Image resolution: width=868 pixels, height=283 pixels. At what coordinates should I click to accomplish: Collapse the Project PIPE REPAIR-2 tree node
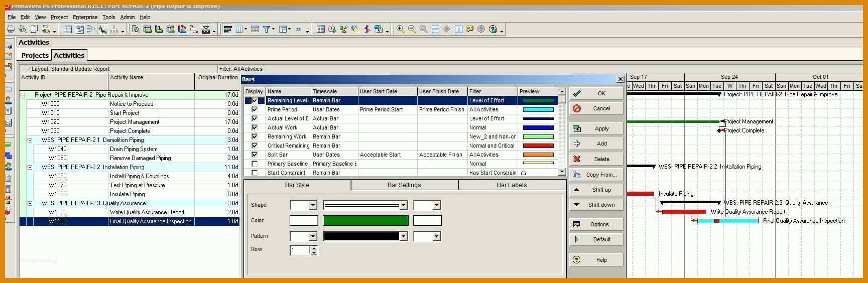point(23,95)
